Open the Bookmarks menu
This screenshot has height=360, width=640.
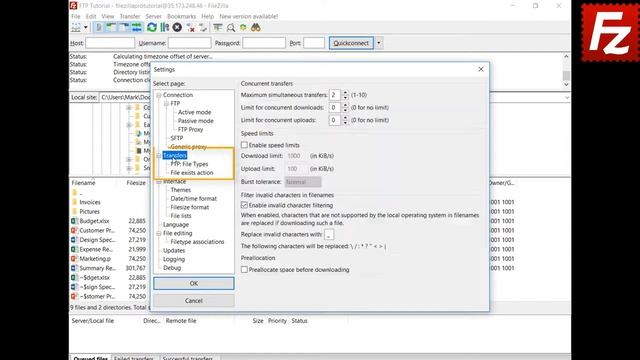click(x=182, y=16)
